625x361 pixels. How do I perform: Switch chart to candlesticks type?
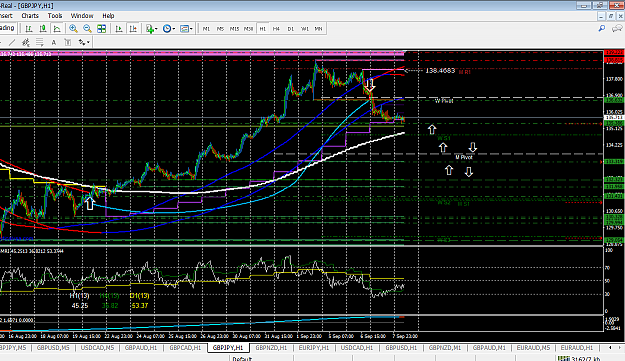point(43,29)
